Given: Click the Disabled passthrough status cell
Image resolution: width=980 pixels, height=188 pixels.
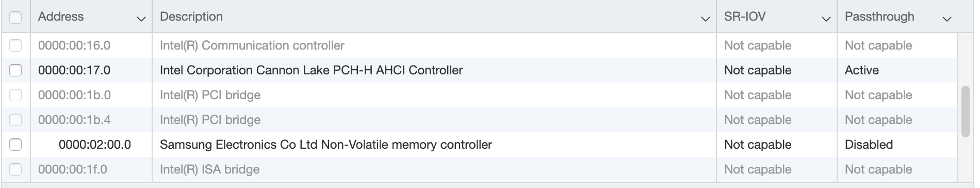Looking at the screenshot, I should click(x=869, y=145).
